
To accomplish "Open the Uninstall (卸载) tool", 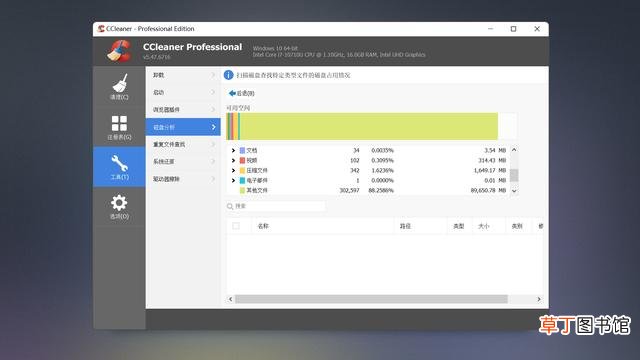I will tap(183, 75).
